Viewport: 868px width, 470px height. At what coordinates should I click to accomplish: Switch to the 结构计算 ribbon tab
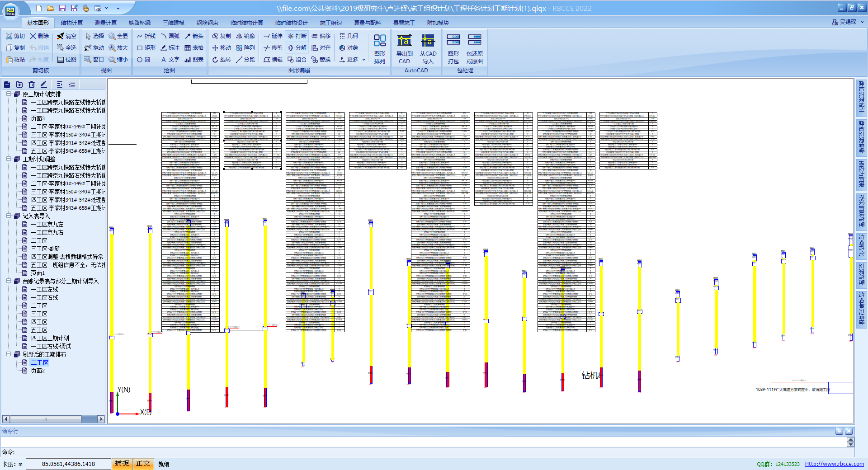click(72, 23)
